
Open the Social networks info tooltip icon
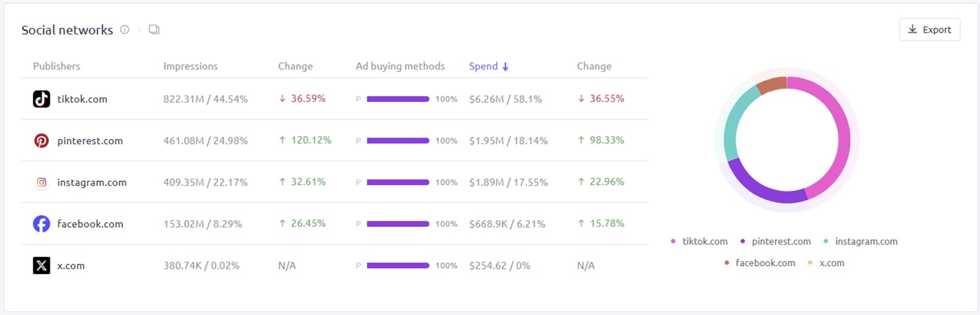click(x=125, y=29)
